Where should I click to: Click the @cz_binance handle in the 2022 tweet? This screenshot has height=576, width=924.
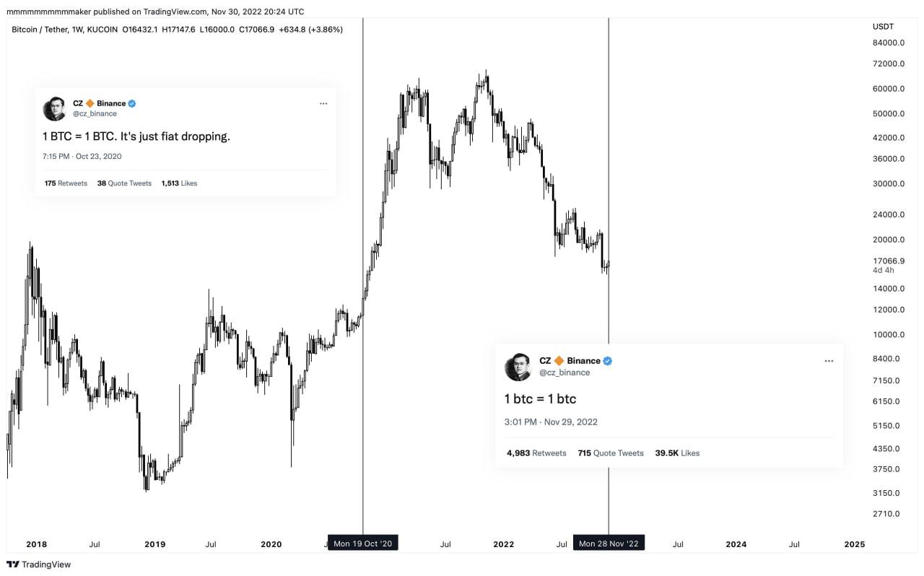565,372
